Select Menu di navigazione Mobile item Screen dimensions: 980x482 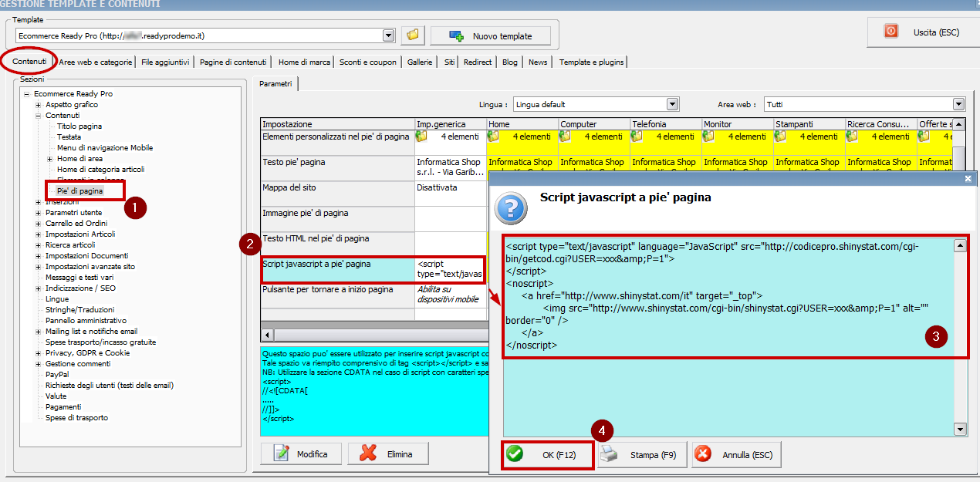(x=105, y=148)
